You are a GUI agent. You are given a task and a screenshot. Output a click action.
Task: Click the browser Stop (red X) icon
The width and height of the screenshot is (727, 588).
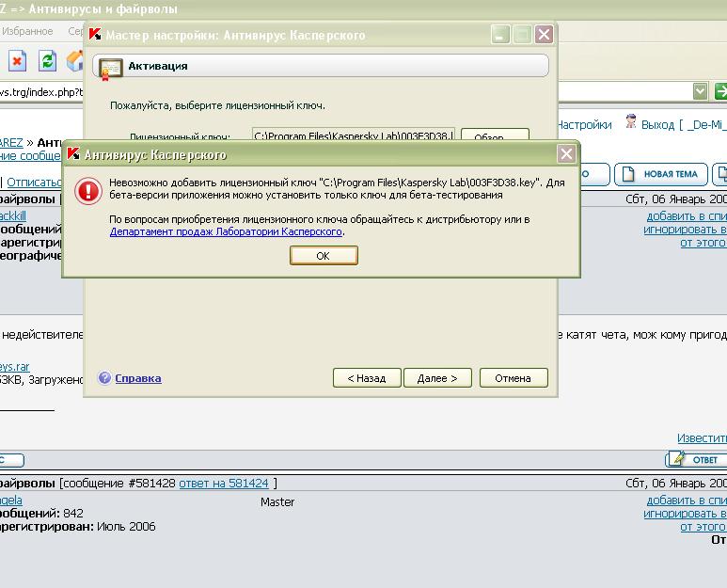tap(17, 61)
